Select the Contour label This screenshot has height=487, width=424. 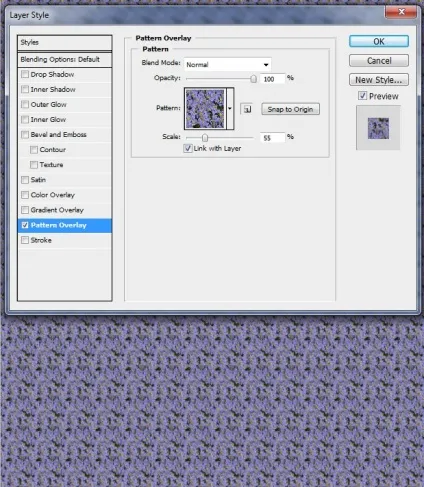click(x=53, y=150)
